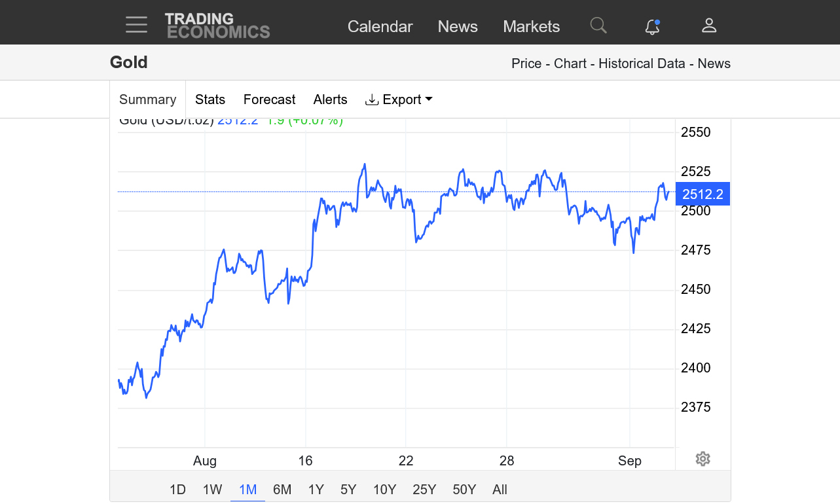Select the 1D time range
Image resolution: width=840 pixels, height=504 pixels.
(177, 490)
